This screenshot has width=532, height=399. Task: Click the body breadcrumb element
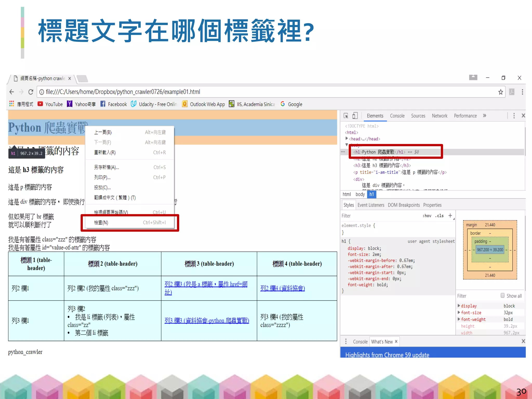coord(360,194)
